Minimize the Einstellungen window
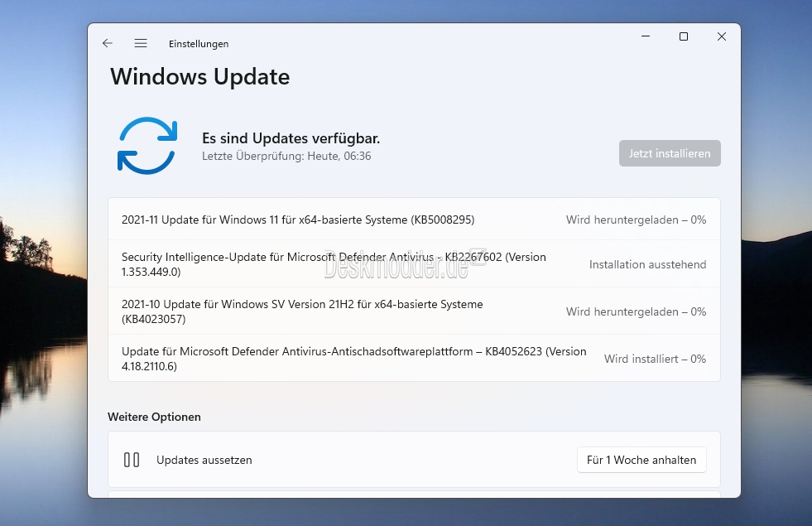This screenshot has height=526, width=812. coord(646,36)
